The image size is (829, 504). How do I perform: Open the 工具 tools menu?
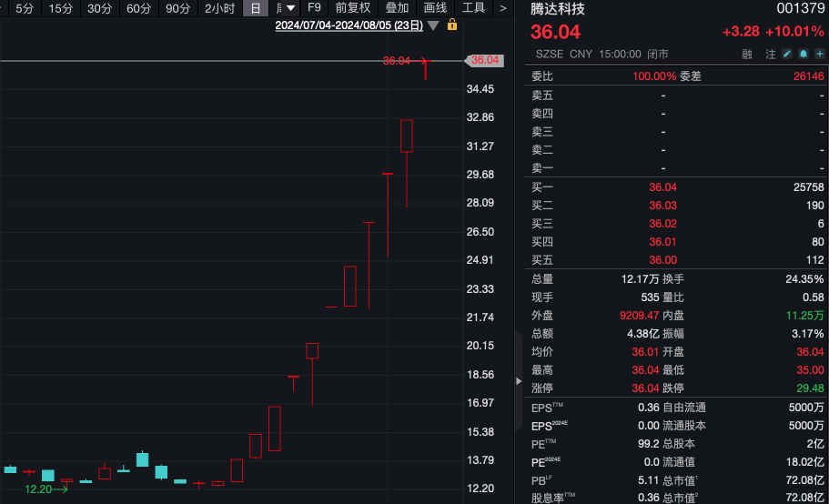473,8
